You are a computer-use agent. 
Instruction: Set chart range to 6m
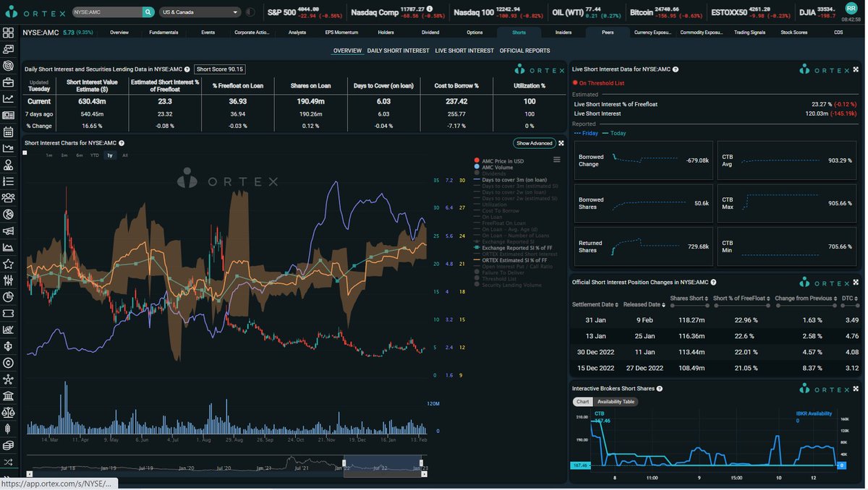[80, 155]
